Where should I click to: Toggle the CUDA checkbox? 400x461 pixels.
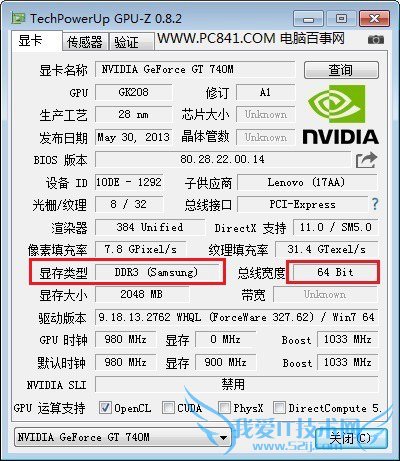(x=168, y=407)
